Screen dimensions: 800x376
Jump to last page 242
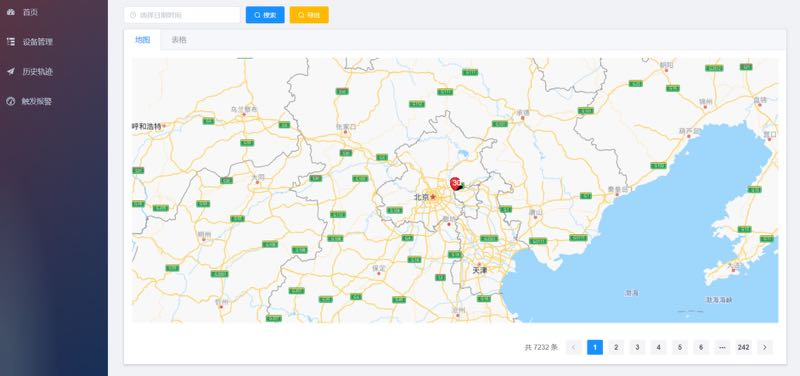(743, 347)
